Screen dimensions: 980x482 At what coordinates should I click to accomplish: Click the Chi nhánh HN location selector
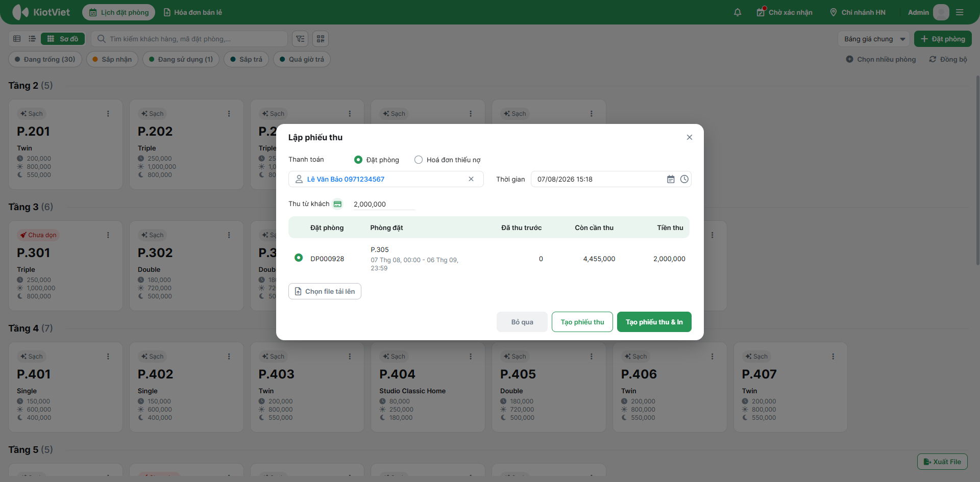(857, 12)
